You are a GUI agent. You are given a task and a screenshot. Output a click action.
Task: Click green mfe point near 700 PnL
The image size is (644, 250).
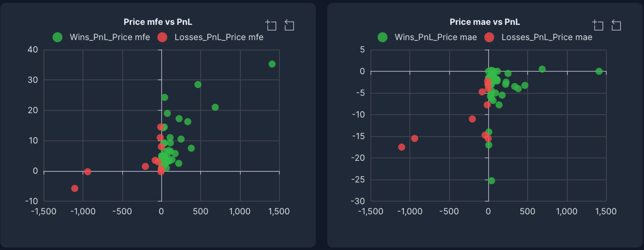click(x=215, y=107)
